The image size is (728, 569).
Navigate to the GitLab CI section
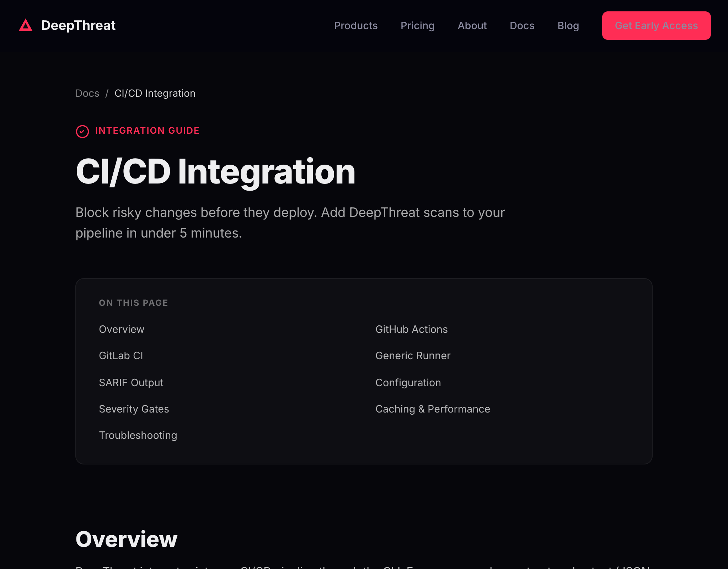[121, 356]
